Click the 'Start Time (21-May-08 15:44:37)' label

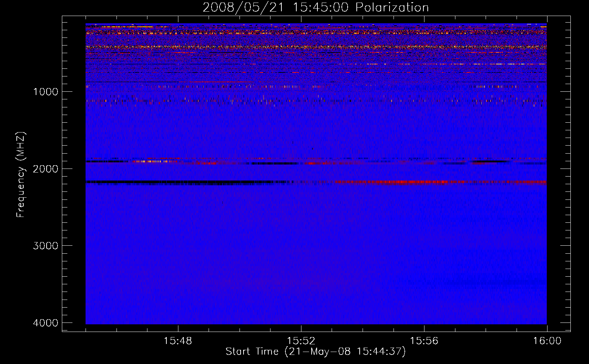coord(316,352)
